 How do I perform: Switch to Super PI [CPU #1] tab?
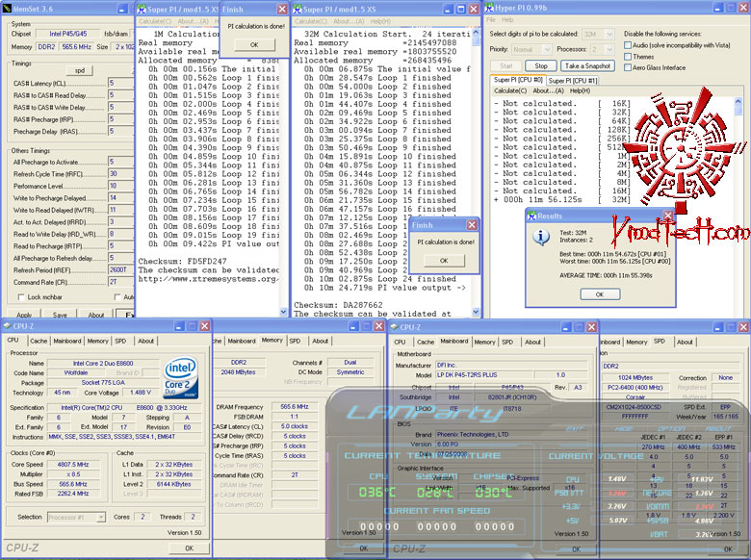coord(572,80)
